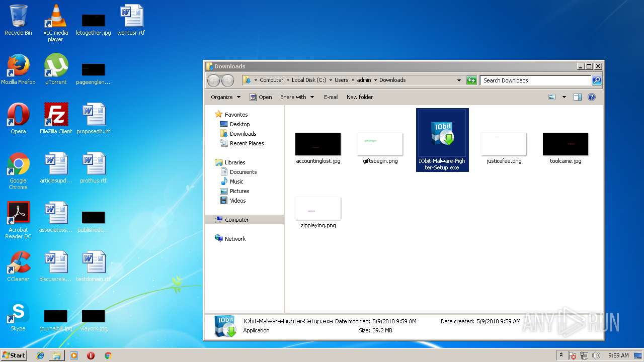
Task: Open Explorer help question mark
Action: [592, 97]
